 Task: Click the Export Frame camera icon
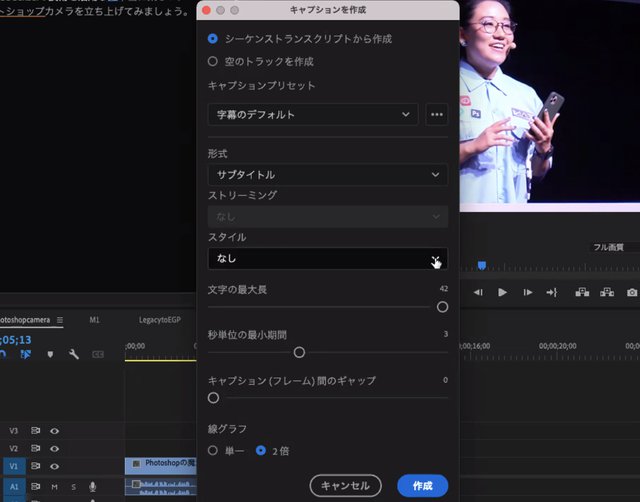click(632, 292)
